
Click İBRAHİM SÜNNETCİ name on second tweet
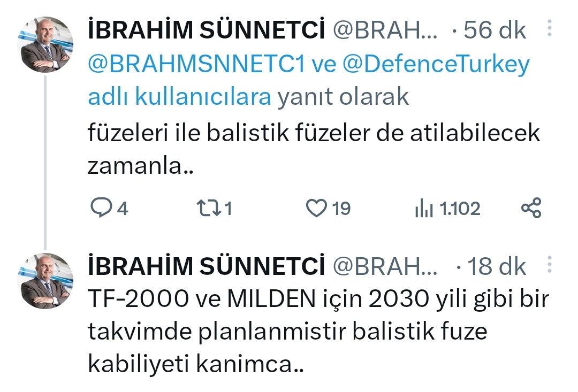click(206, 266)
